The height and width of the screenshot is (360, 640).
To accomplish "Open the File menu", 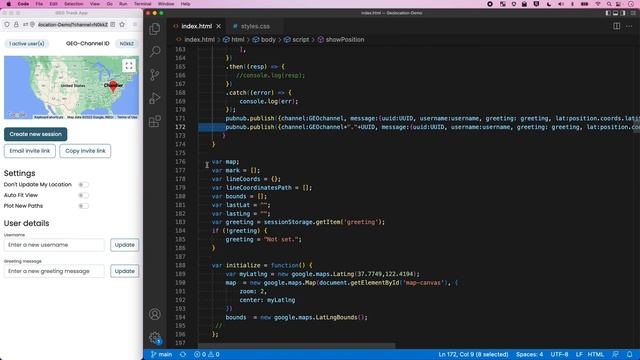I will point(39,4).
